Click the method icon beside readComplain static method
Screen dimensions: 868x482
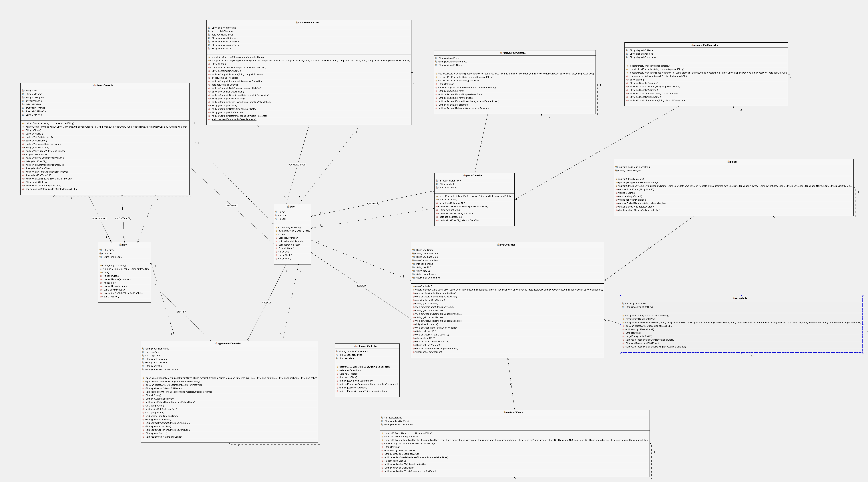click(209, 119)
